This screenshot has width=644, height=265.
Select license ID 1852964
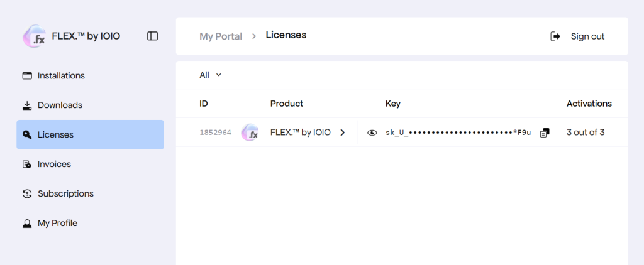[215, 132]
